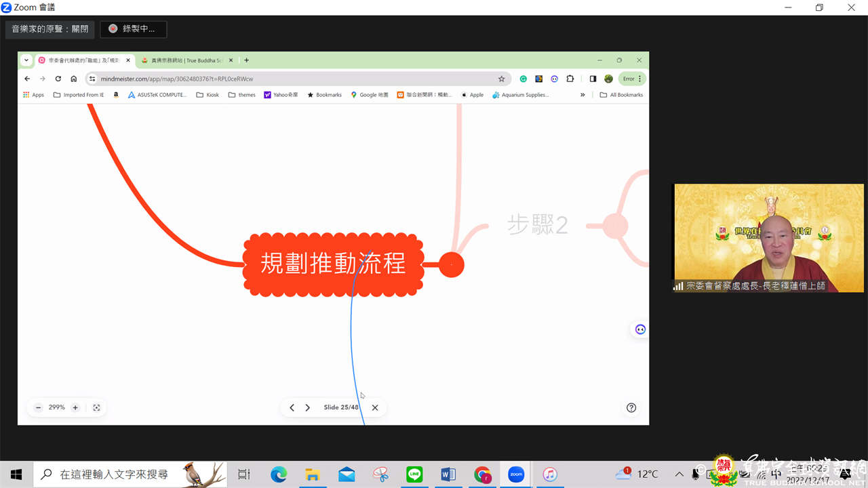Bookmark this page with star icon
The image size is (868, 488).
tap(501, 79)
